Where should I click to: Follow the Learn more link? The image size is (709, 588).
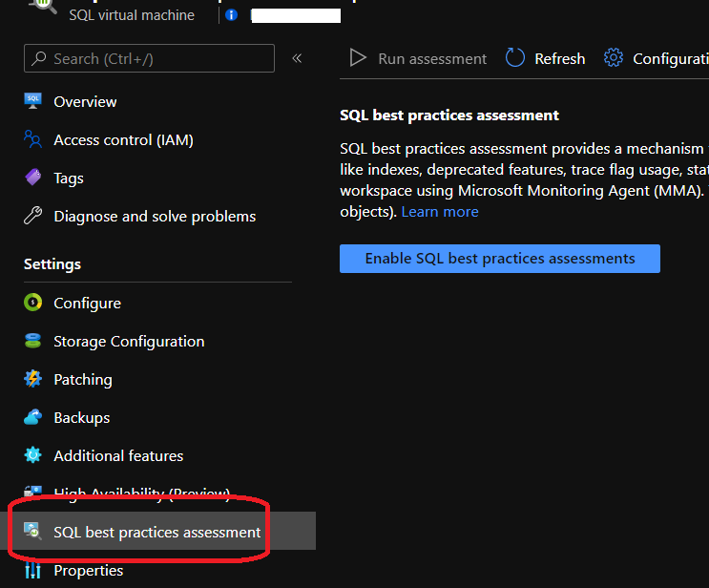[440, 211]
